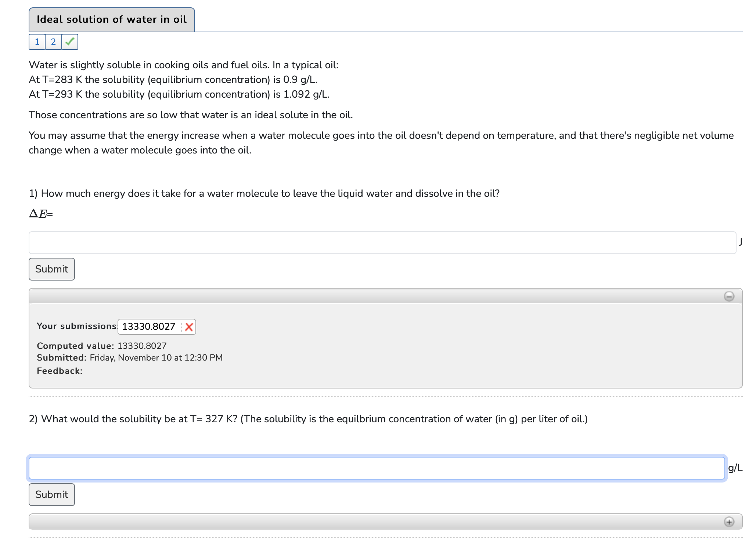Open Ideal solution of water in oil tab

(x=112, y=19)
